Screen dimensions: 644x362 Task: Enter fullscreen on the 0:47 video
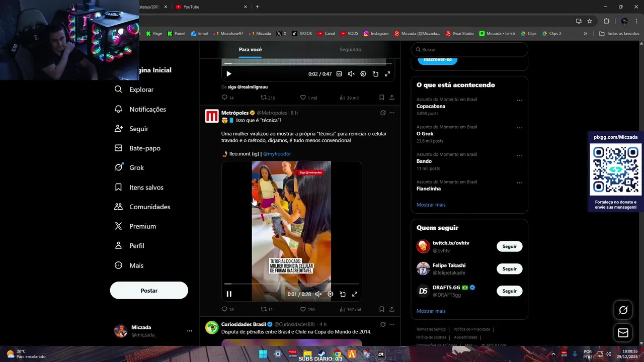(387, 74)
